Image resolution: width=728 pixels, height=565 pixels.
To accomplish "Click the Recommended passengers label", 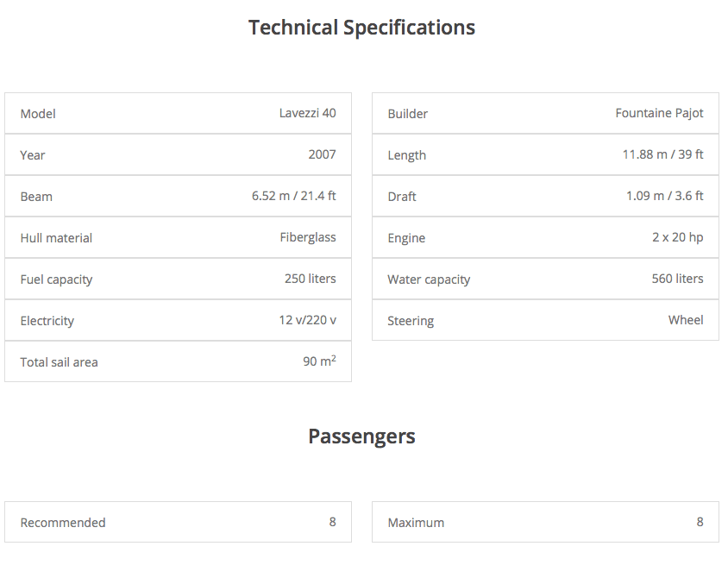I will [63, 523].
